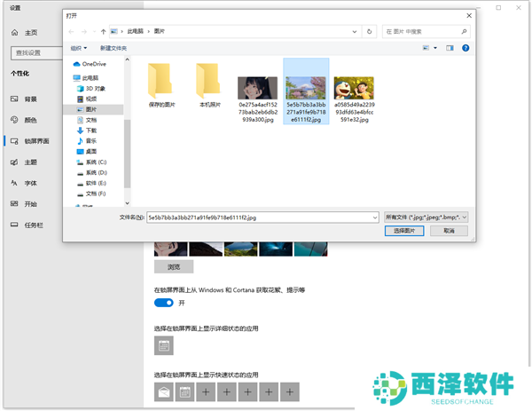532x411 pixels.
Task: Change view layout using the view icon
Action: [426, 48]
